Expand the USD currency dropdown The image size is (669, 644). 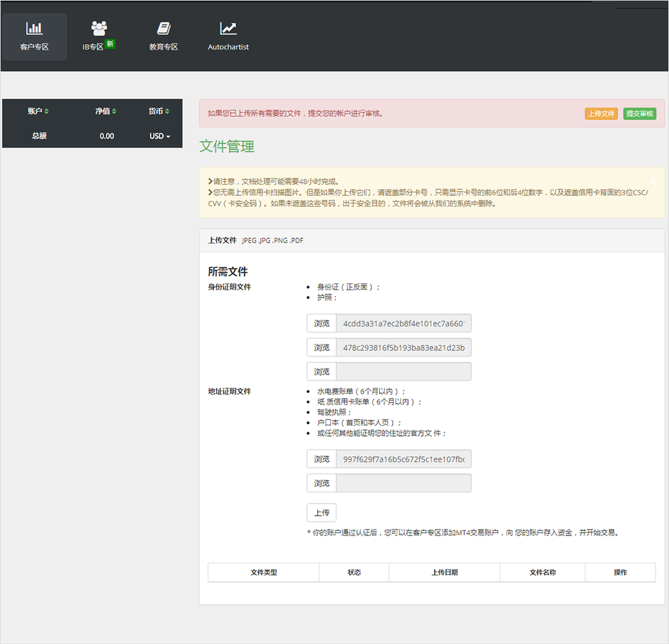pyautogui.click(x=160, y=136)
